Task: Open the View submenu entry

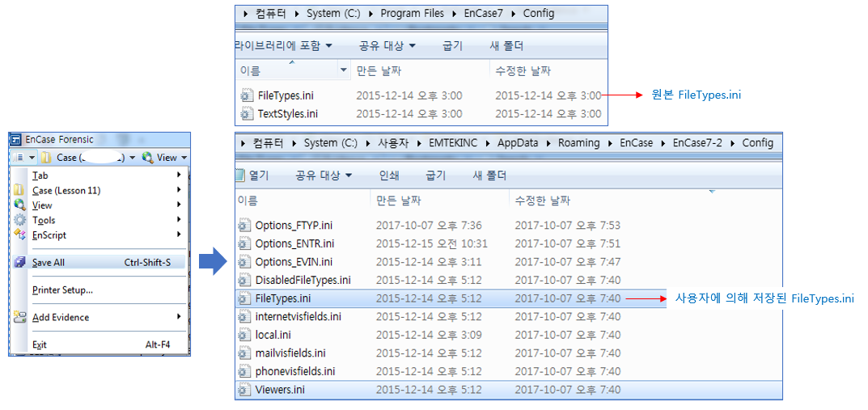Action: tap(100, 205)
